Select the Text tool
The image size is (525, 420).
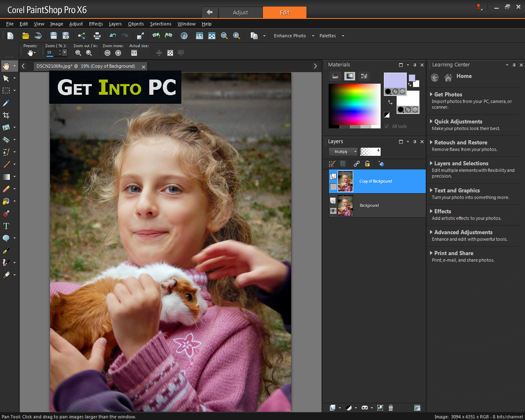click(6, 226)
